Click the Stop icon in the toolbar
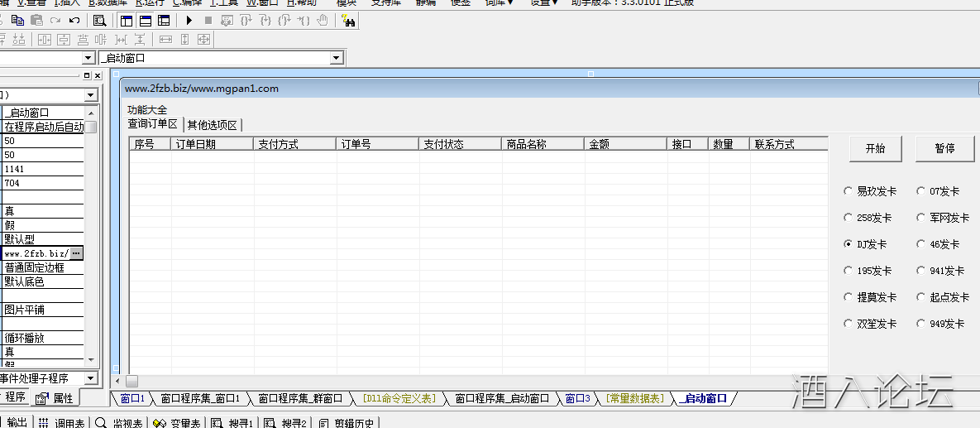980x428 pixels. pyautogui.click(x=208, y=21)
